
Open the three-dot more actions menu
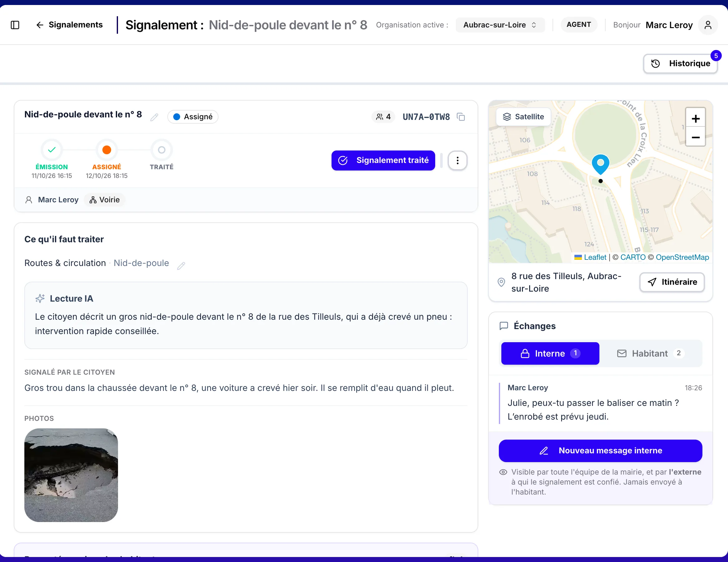coord(457,161)
